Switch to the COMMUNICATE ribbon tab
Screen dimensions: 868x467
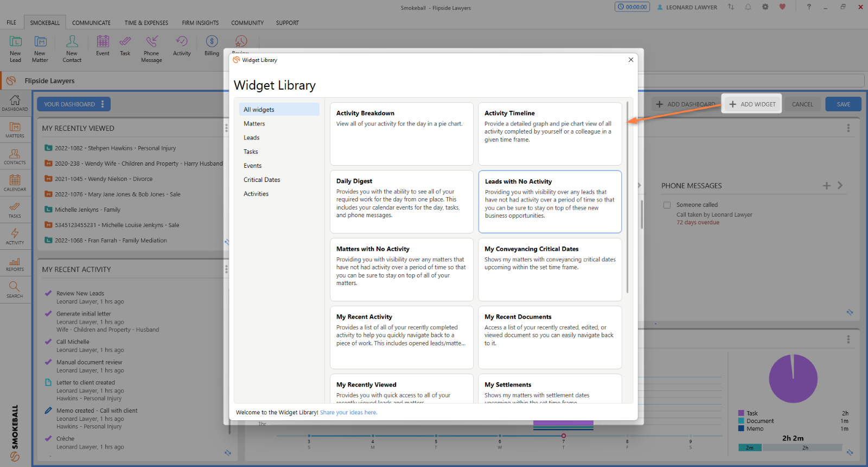click(x=91, y=23)
